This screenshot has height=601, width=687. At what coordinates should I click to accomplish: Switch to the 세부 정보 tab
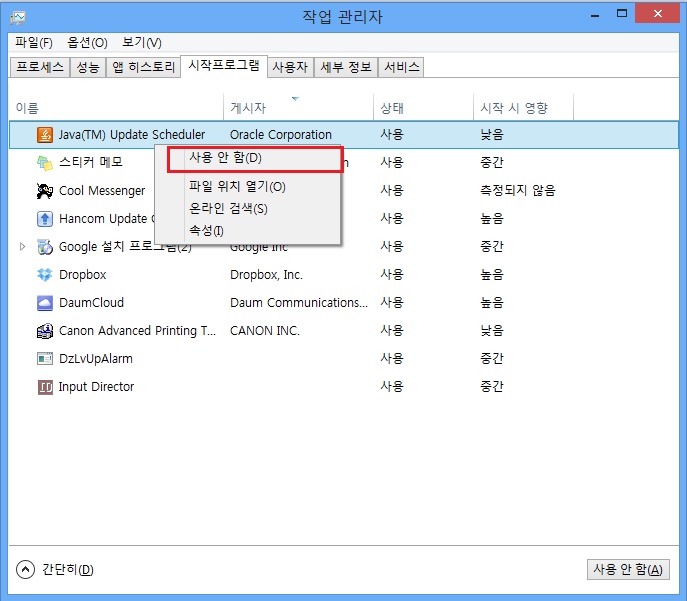[x=346, y=67]
